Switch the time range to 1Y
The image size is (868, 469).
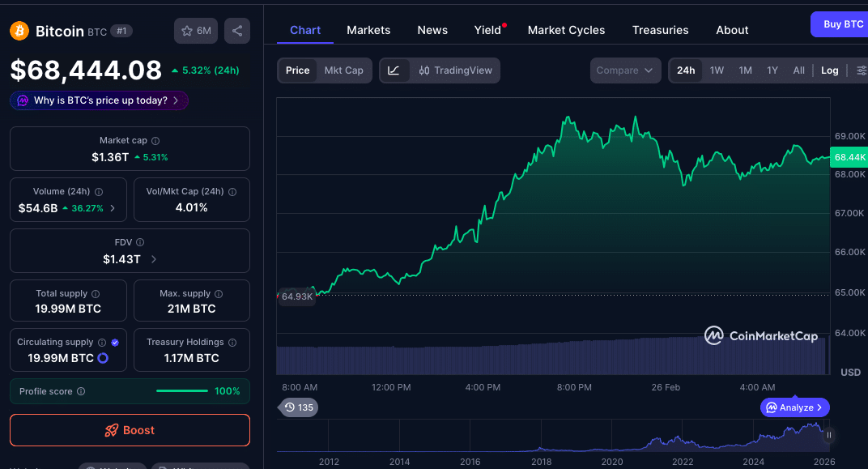pyautogui.click(x=771, y=70)
